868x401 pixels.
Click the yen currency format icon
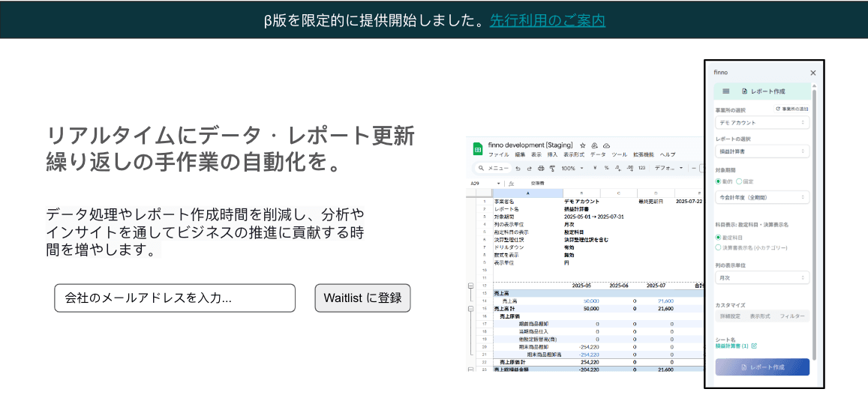tap(595, 169)
